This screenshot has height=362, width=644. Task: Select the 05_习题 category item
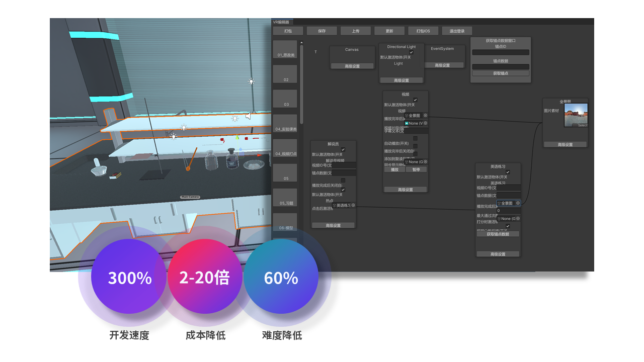[285, 198]
